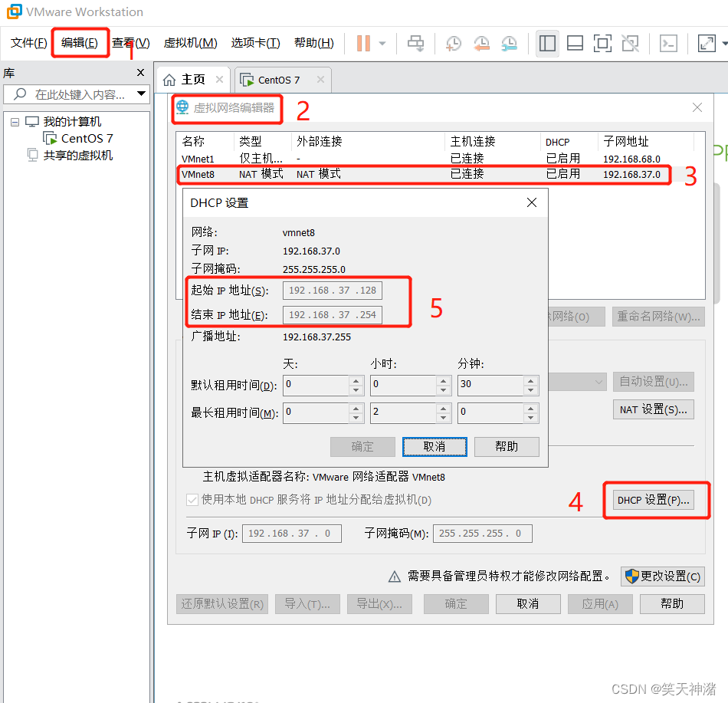Open the NAT 设置(S)... button

653,409
